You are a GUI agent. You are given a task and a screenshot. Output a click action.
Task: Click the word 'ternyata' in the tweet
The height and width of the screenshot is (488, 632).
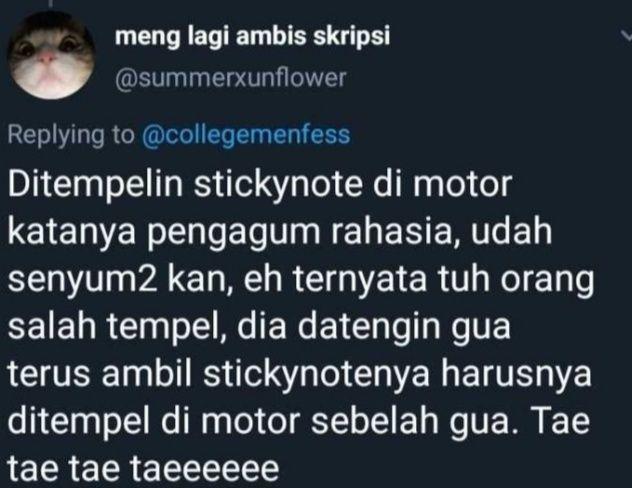coord(359,280)
